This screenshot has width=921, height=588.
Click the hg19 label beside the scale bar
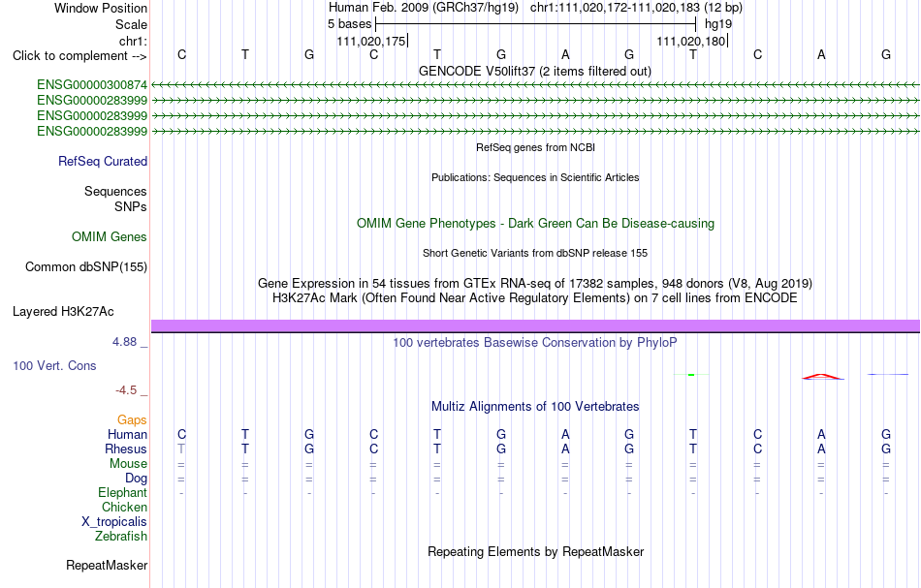point(718,24)
